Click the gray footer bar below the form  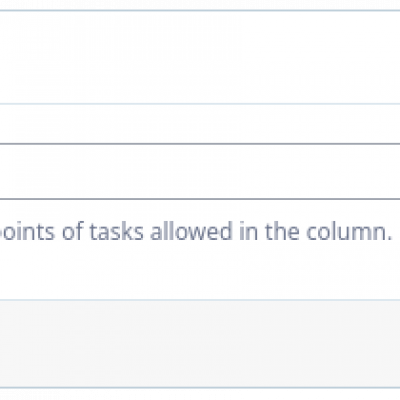point(200,344)
